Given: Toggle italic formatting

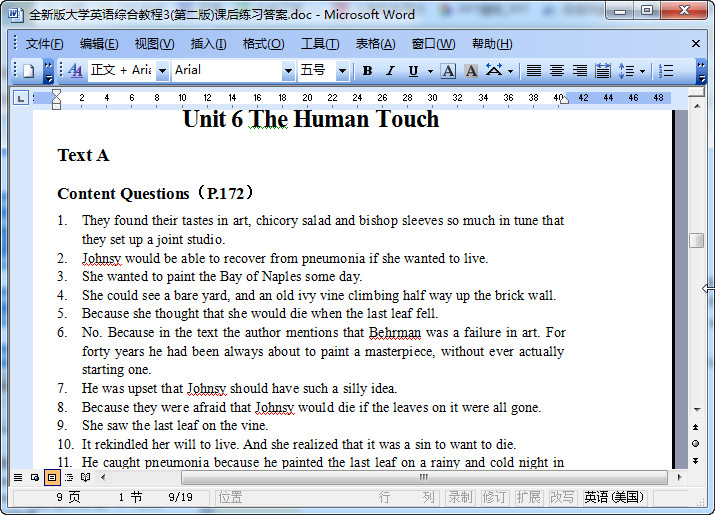Looking at the screenshot, I should click(390, 71).
